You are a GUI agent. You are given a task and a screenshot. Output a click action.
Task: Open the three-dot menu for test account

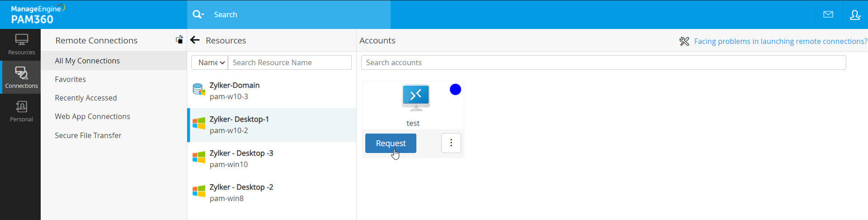pos(451,143)
